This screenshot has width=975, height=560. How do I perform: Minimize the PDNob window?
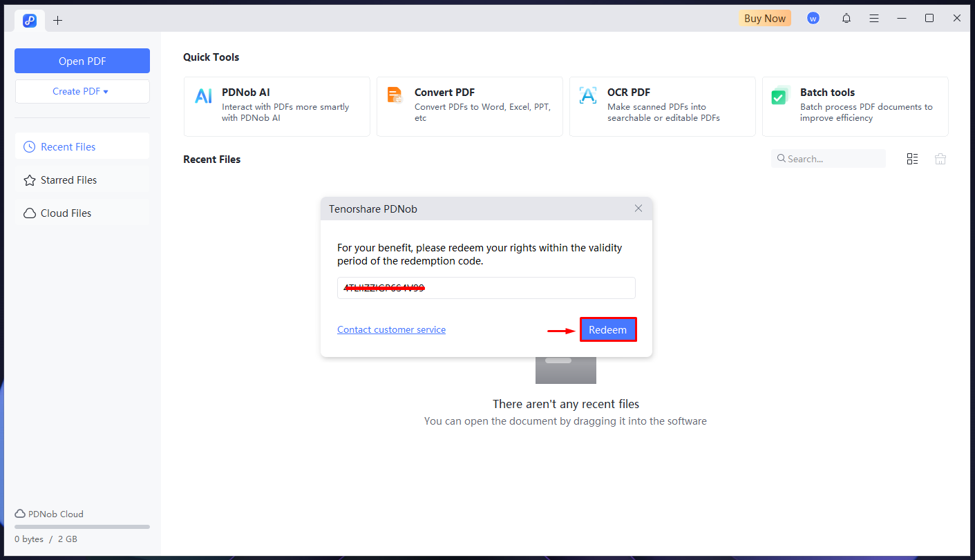tap(902, 19)
